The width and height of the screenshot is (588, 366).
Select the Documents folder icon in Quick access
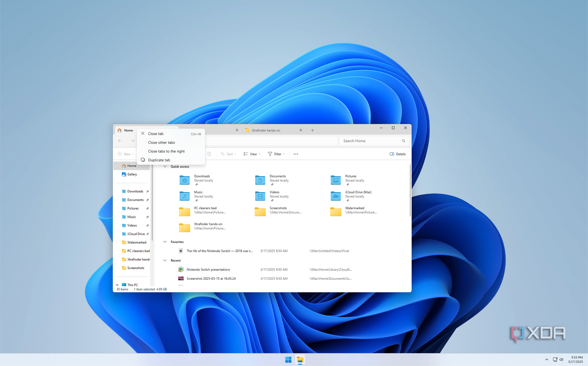[260, 180]
